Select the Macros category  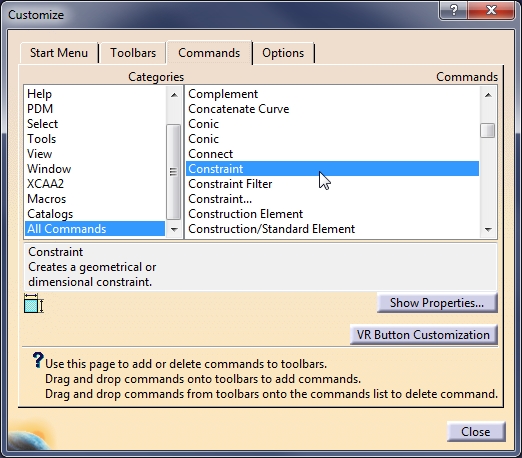pos(47,199)
